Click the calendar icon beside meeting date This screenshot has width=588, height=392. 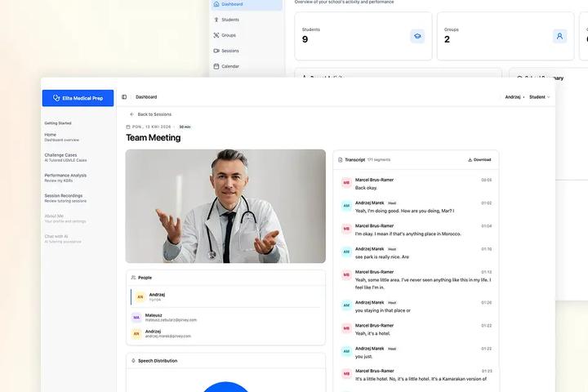(128, 127)
